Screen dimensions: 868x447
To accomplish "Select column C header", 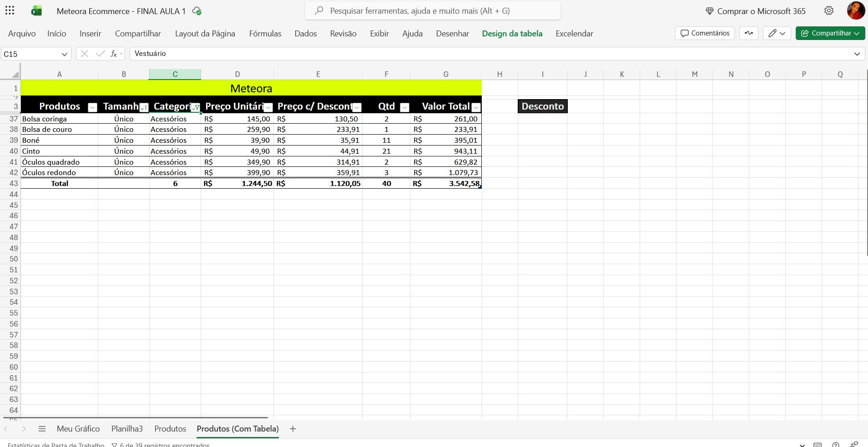I will tap(175, 74).
